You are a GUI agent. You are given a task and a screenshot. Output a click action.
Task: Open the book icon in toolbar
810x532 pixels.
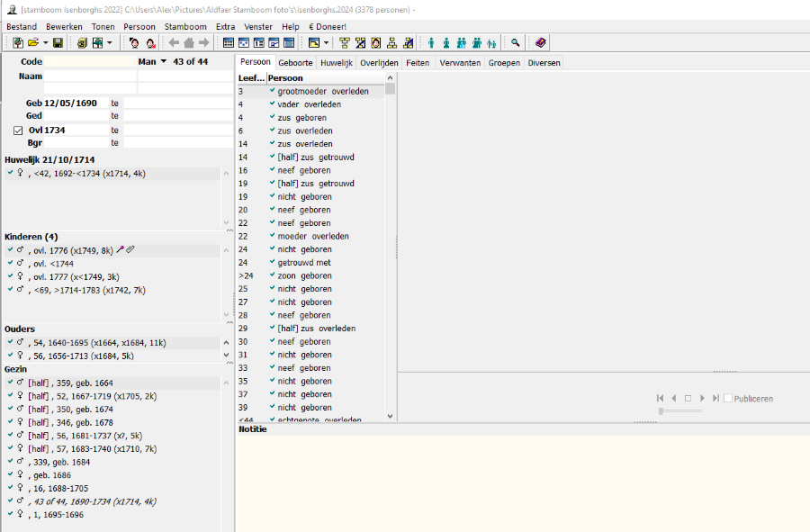pos(540,43)
